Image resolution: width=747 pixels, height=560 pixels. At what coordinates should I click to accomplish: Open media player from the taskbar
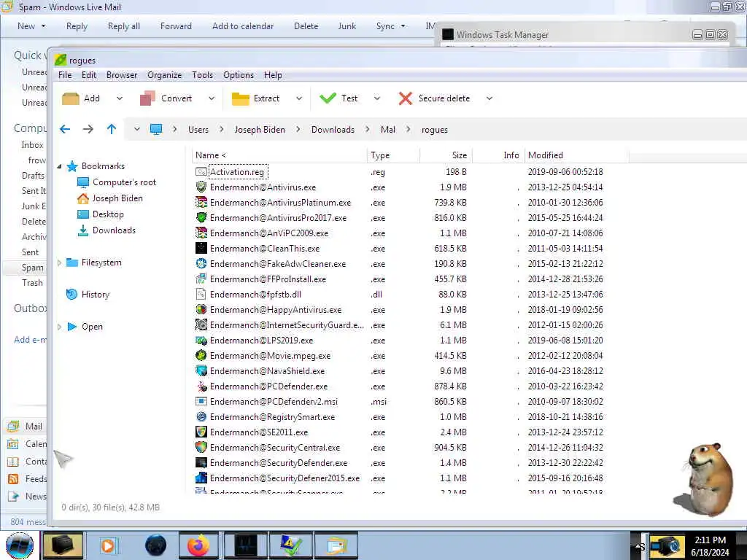(109, 545)
